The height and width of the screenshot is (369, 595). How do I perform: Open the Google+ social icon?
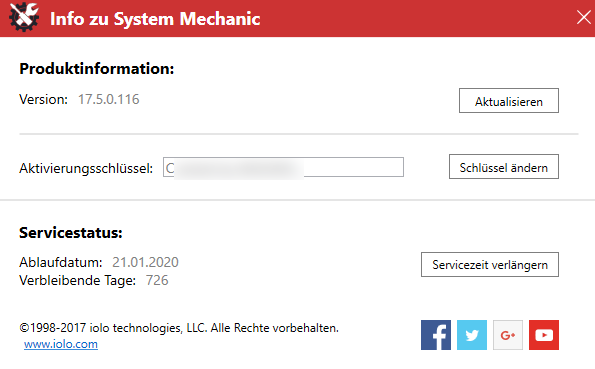[508, 335]
